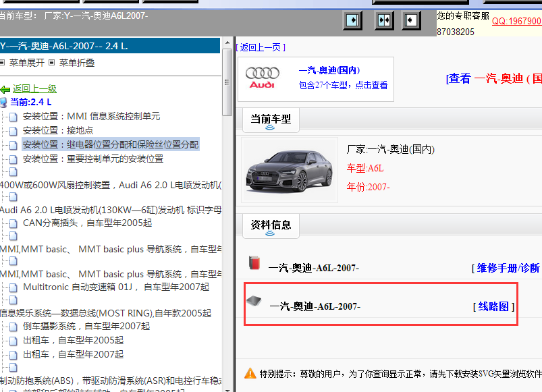Open Audi A6 2.0 L电喷发动机(130KW) entry
Viewport: 542px width, 392px height.
click(x=111, y=210)
